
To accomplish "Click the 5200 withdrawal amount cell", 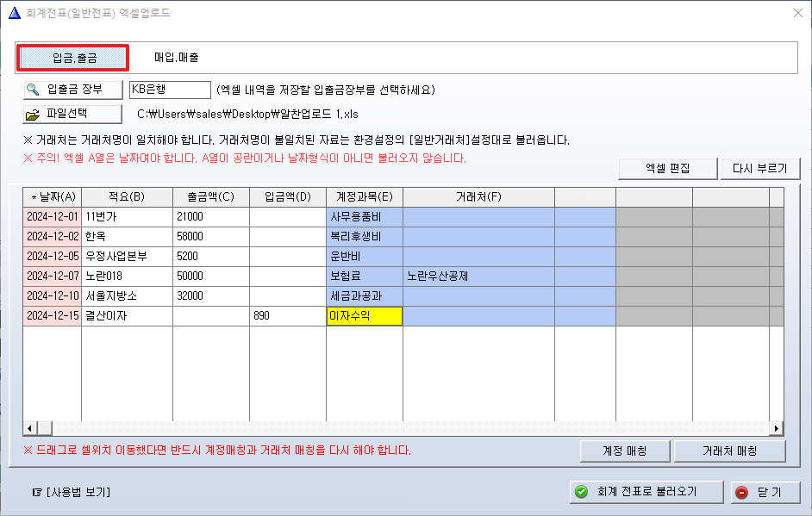I will [211, 256].
